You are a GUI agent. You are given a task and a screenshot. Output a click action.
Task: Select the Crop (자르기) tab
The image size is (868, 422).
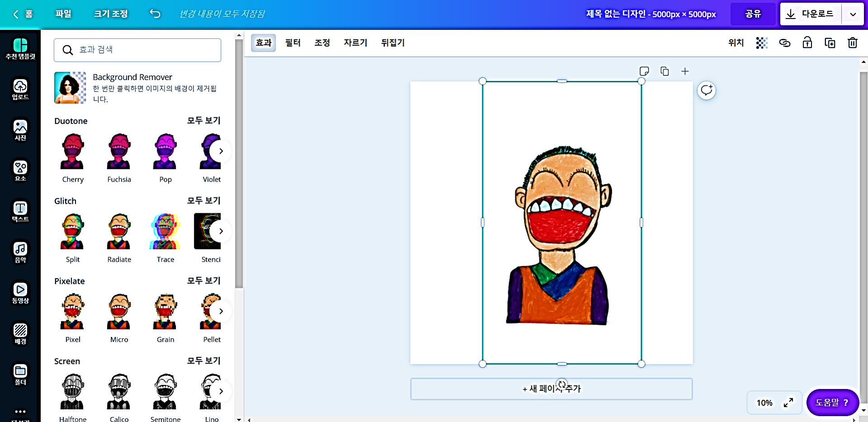click(x=355, y=43)
